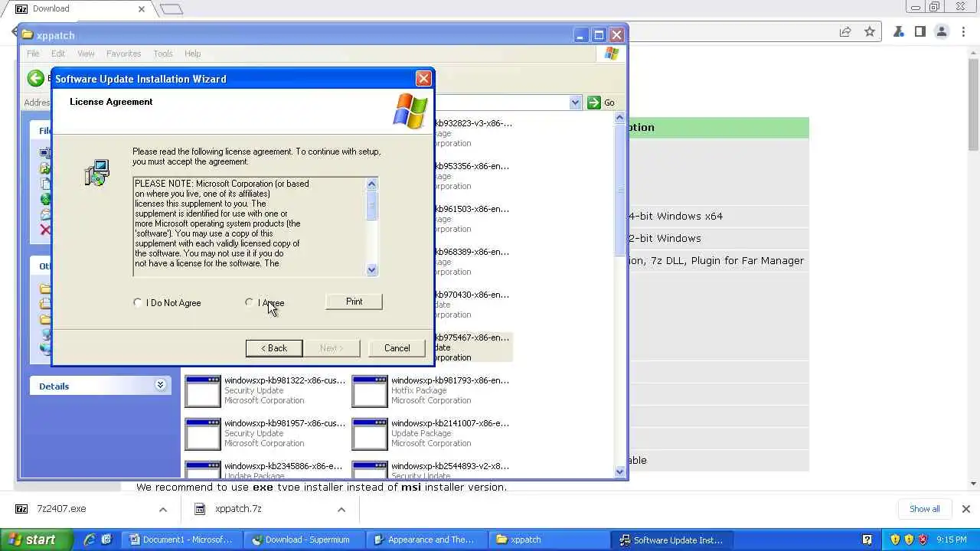Image resolution: width=980 pixels, height=551 pixels.
Task: Click the Go button in xppatch
Action: 601,103
